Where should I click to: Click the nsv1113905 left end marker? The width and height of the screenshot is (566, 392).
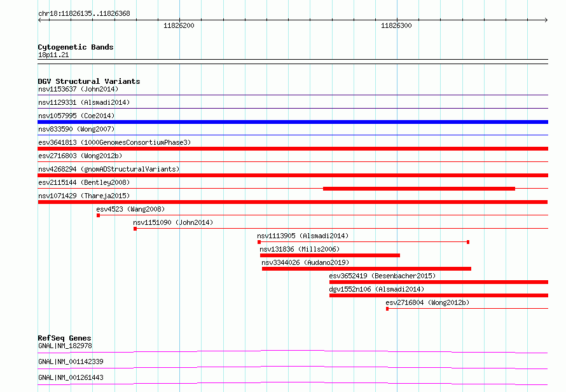tap(259, 242)
